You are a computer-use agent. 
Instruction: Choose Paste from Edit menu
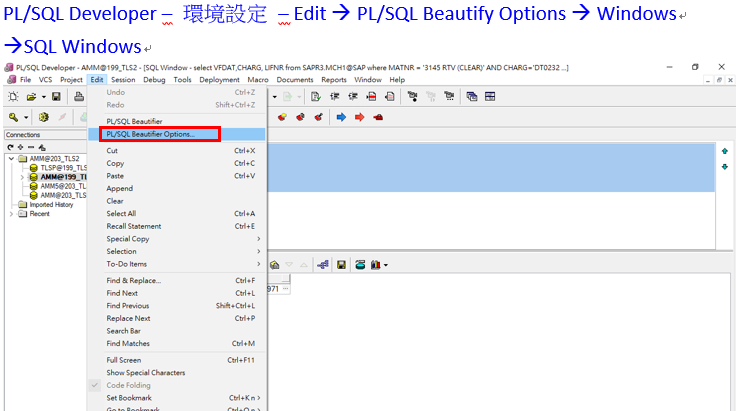(177, 176)
